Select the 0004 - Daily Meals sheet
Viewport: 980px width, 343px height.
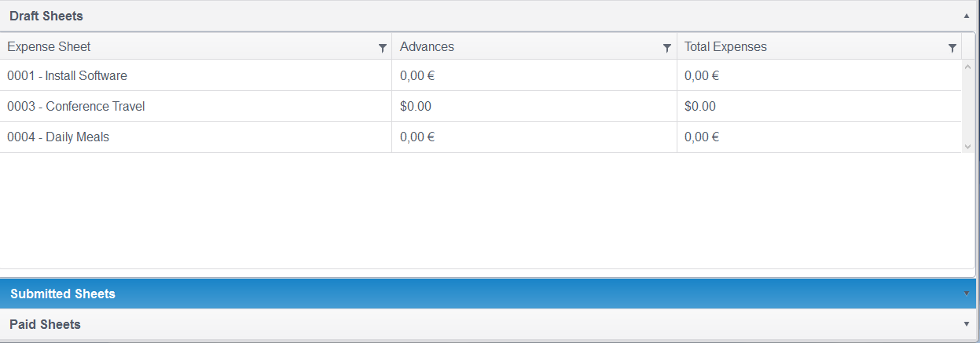[x=58, y=137]
